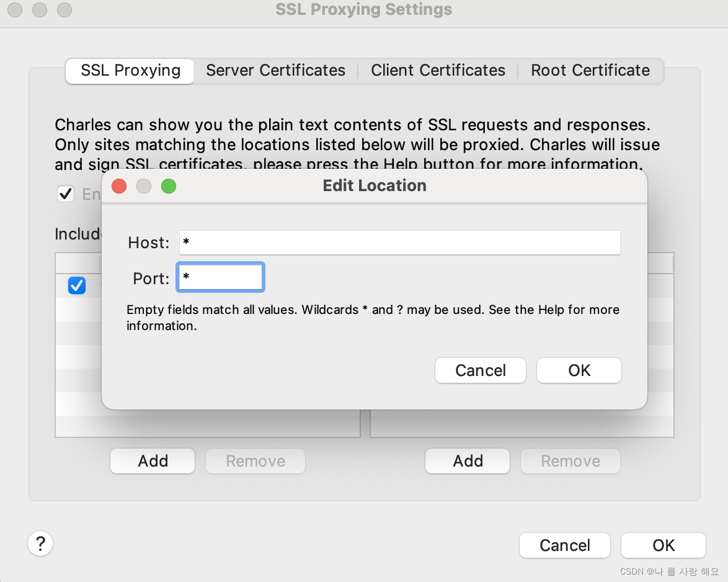
Task: Add a new Include location
Action: 153,461
